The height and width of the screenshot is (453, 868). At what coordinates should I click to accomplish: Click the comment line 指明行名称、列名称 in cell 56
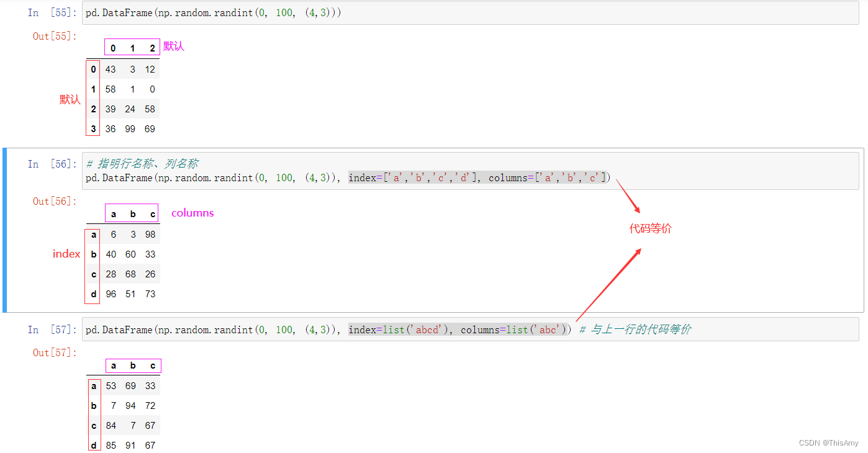[142, 164]
